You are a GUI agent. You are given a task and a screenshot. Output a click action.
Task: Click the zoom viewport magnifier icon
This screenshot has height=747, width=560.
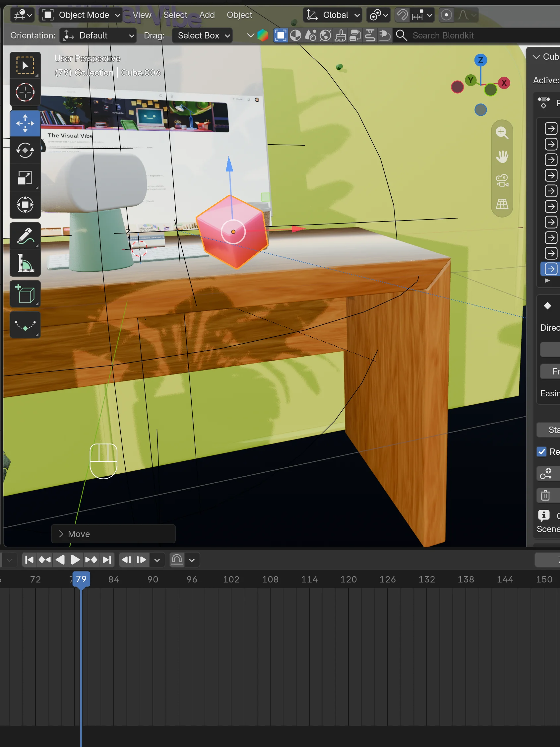point(502,133)
